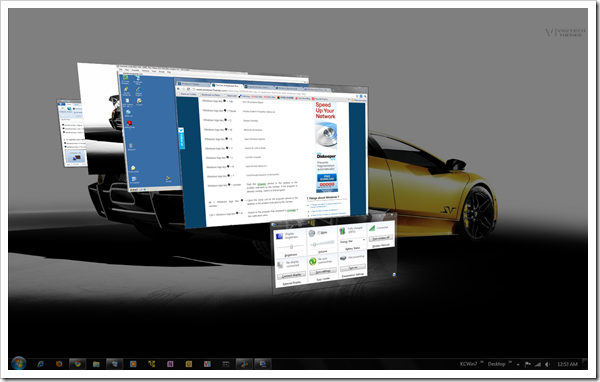Open the network signal tray icon

[538, 364]
